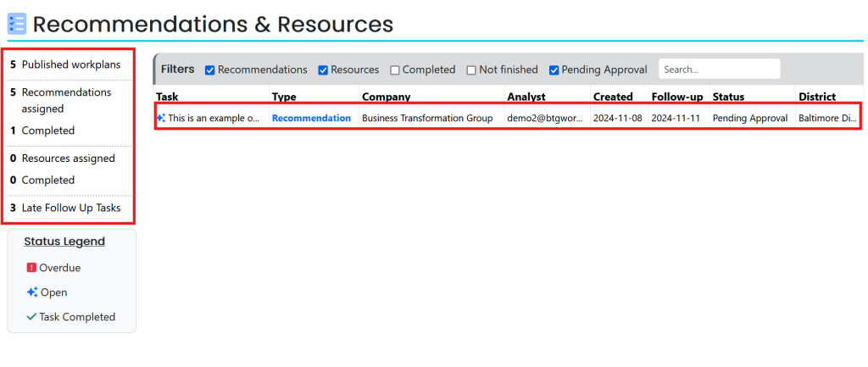The height and width of the screenshot is (367, 868).
Task: Uncheck the Recommendations filter checkbox
Action: tap(210, 70)
